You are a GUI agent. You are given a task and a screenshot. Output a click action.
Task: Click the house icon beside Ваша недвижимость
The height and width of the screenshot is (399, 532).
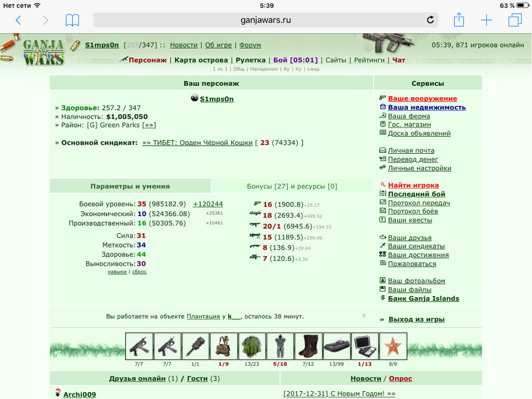click(x=383, y=107)
